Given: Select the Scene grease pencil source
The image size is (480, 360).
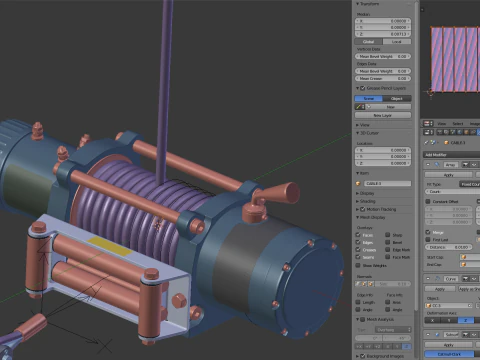Looking at the screenshot, I should [368, 99].
